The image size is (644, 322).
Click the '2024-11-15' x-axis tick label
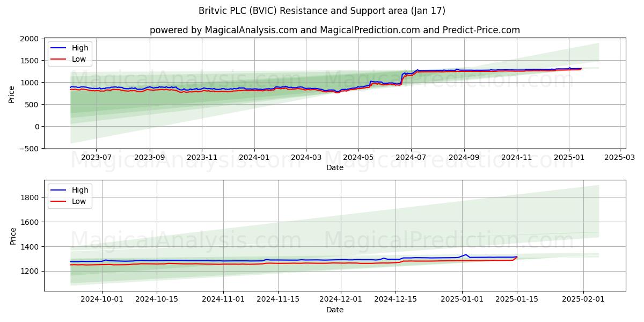click(x=277, y=300)
